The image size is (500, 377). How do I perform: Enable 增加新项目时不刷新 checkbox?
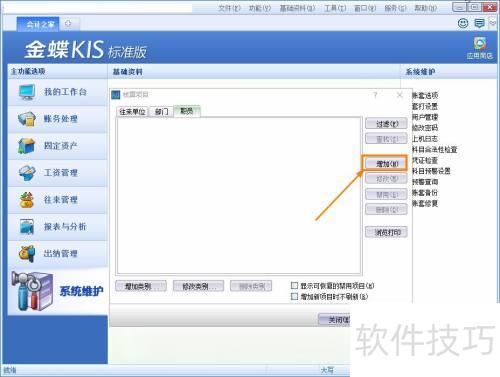294,296
